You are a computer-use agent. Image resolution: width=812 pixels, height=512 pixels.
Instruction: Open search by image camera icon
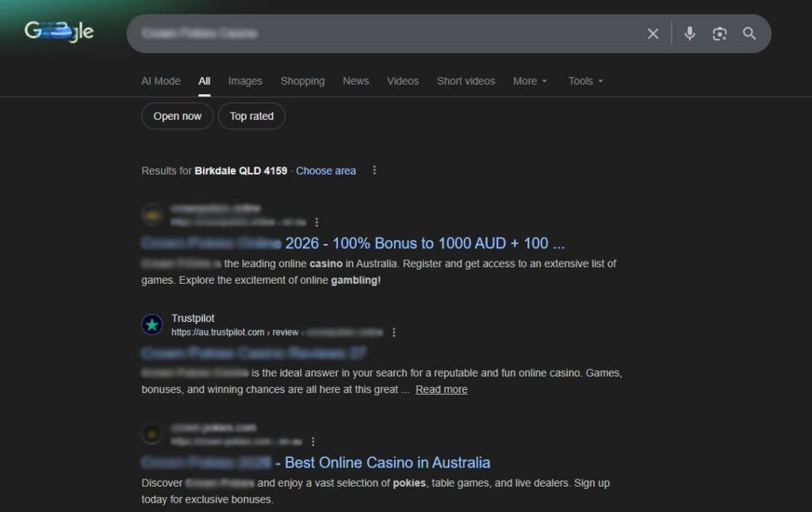[x=719, y=33]
